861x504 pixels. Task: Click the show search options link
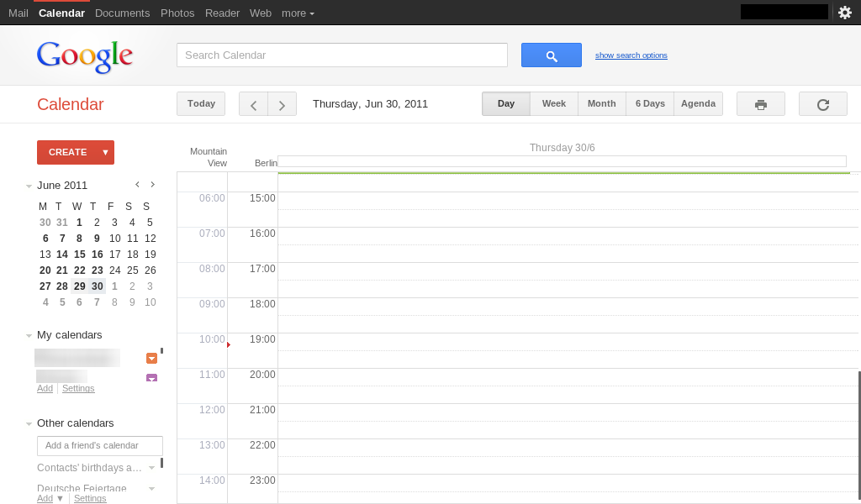coord(631,55)
